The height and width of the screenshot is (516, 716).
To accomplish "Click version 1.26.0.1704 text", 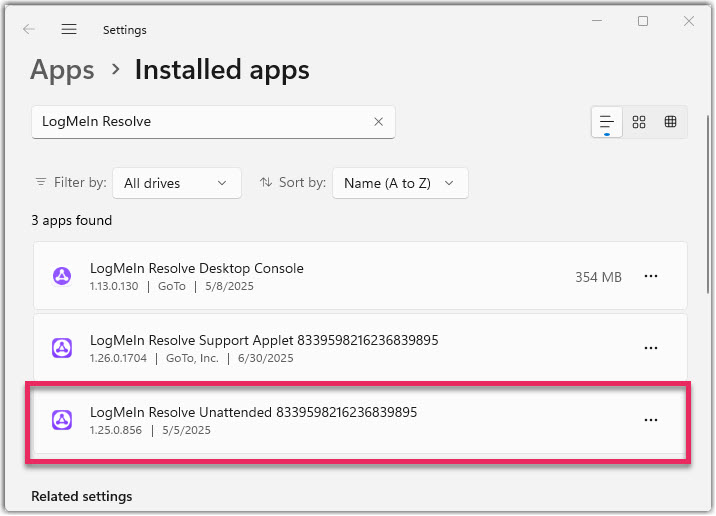I will pos(118,358).
